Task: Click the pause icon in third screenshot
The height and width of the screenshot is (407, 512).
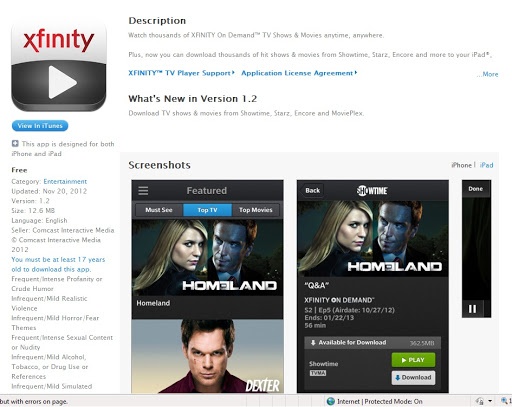Action: [472, 309]
